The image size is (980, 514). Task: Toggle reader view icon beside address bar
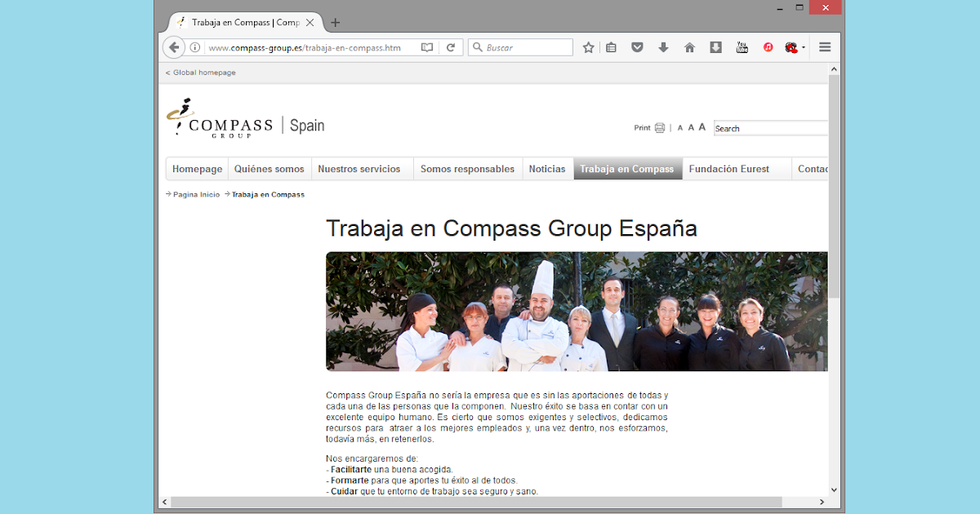[x=427, y=47]
